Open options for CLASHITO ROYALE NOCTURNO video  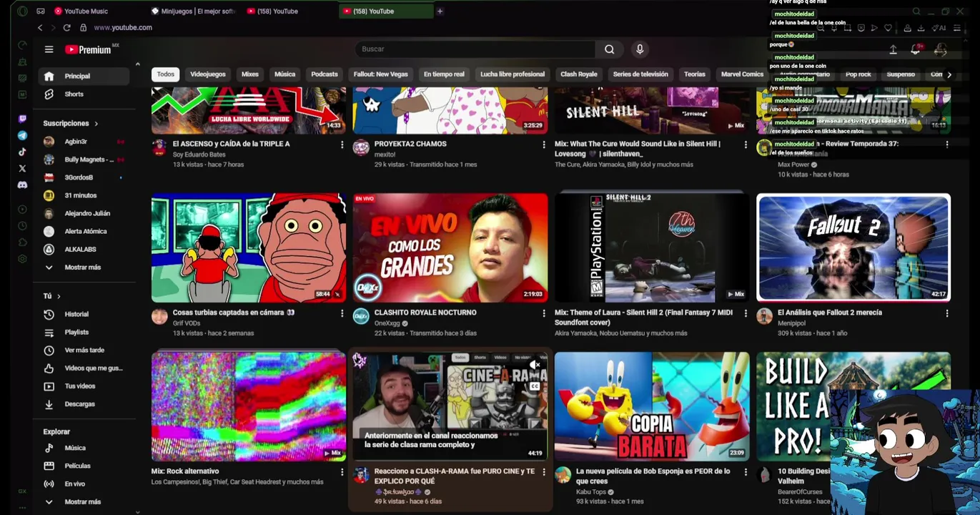(x=543, y=313)
